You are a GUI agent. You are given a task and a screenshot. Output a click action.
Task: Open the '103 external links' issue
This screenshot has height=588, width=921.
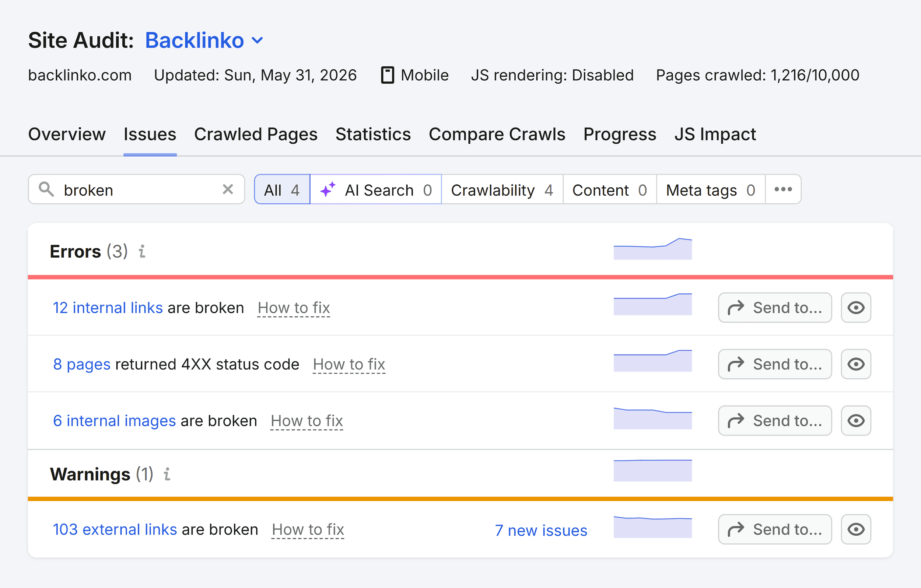pyautogui.click(x=115, y=529)
